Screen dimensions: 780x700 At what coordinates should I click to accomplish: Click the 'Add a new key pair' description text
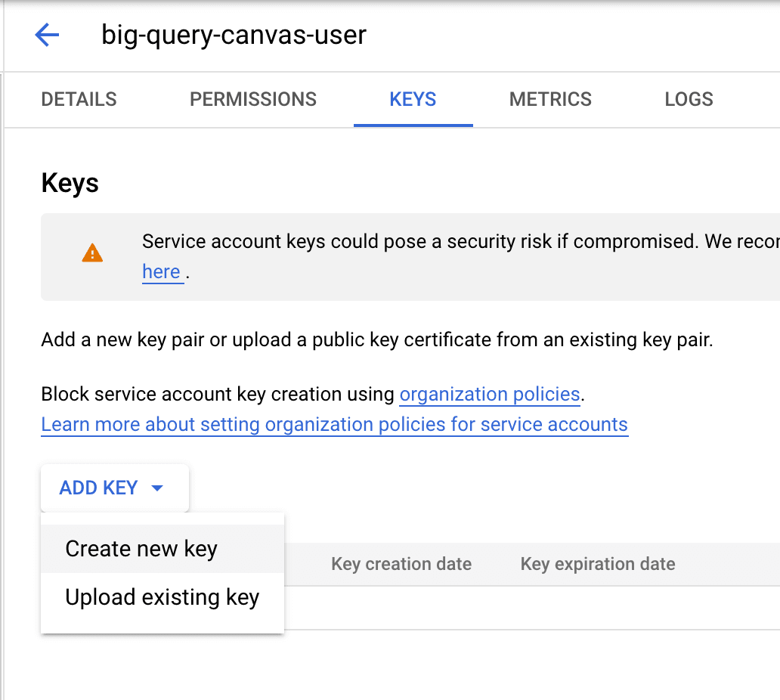click(x=377, y=340)
